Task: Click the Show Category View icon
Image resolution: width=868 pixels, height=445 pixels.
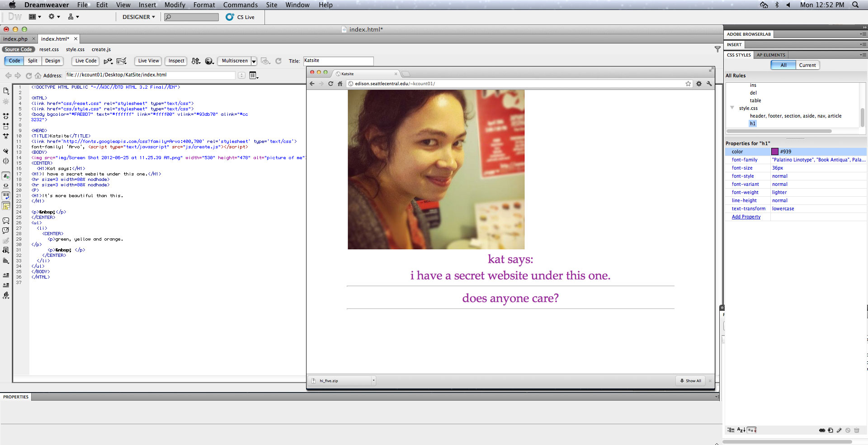Action: click(x=731, y=430)
